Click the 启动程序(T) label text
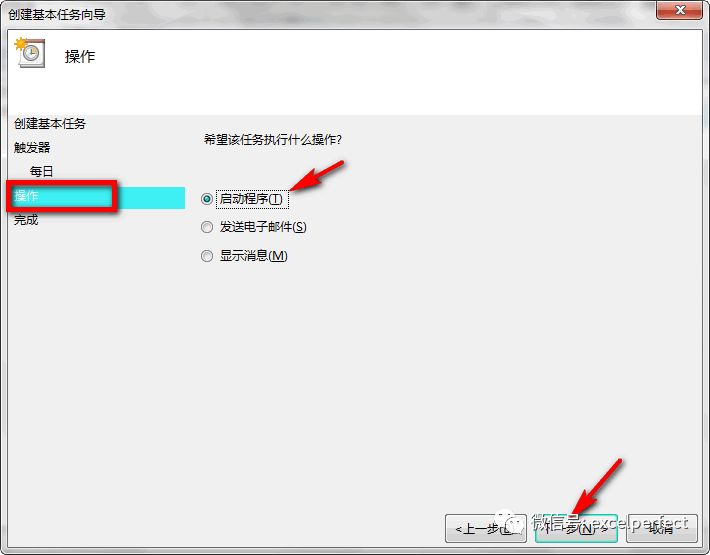Image resolution: width=710 pixels, height=555 pixels. tap(251, 199)
